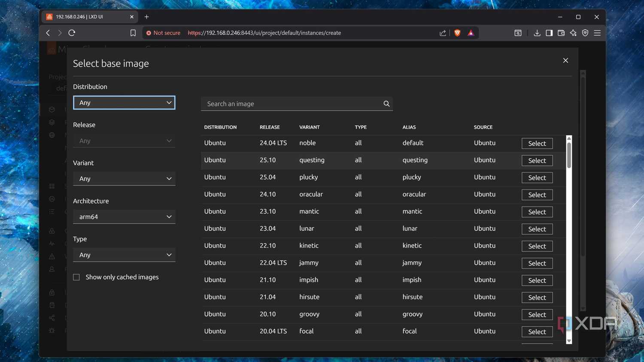644x362 pixels.
Task: Click the search magnifier icon
Action: [x=386, y=104]
